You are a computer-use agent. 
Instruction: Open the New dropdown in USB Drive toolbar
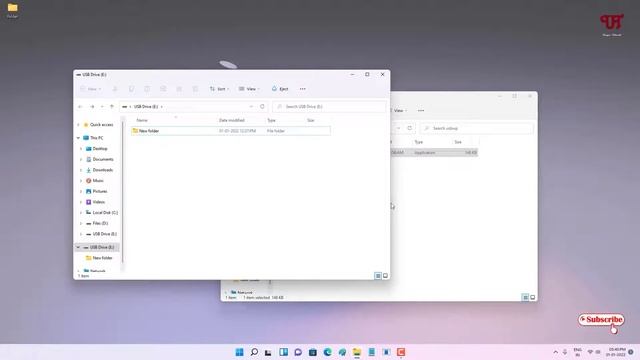pos(91,89)
